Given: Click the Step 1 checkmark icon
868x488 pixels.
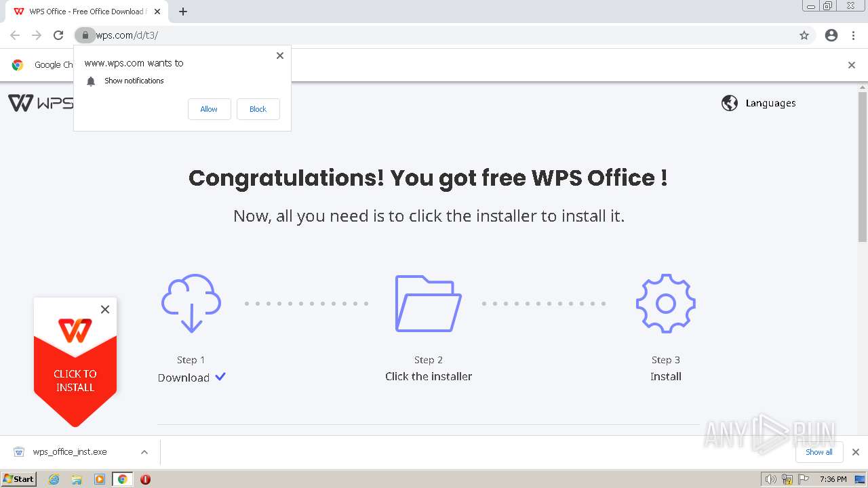Looking at the screenshot, I should 220,377.
